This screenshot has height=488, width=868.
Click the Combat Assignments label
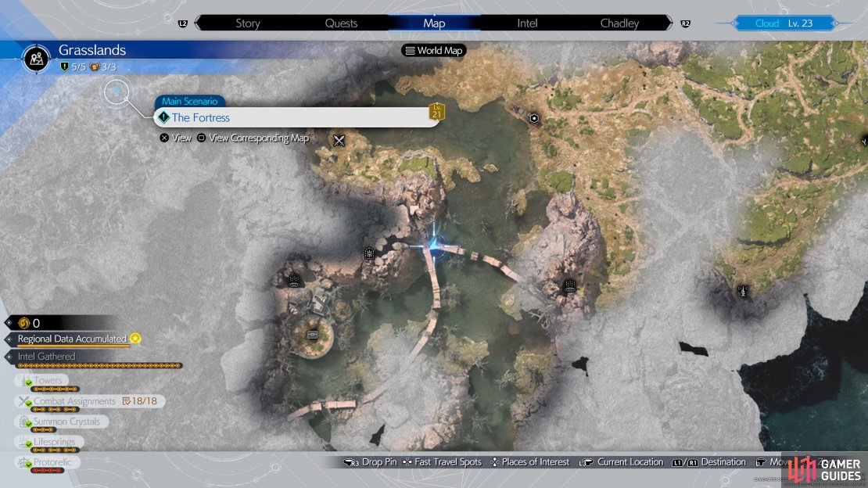75,401
